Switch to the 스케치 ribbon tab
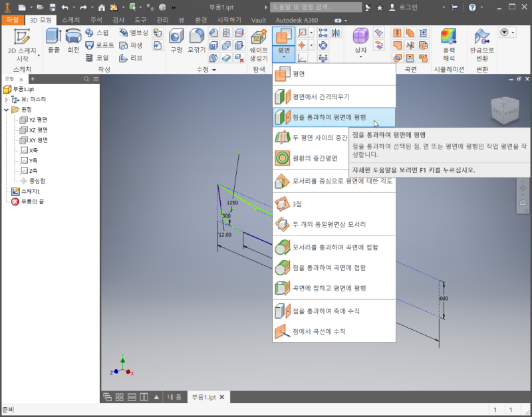 click(70, 20)
